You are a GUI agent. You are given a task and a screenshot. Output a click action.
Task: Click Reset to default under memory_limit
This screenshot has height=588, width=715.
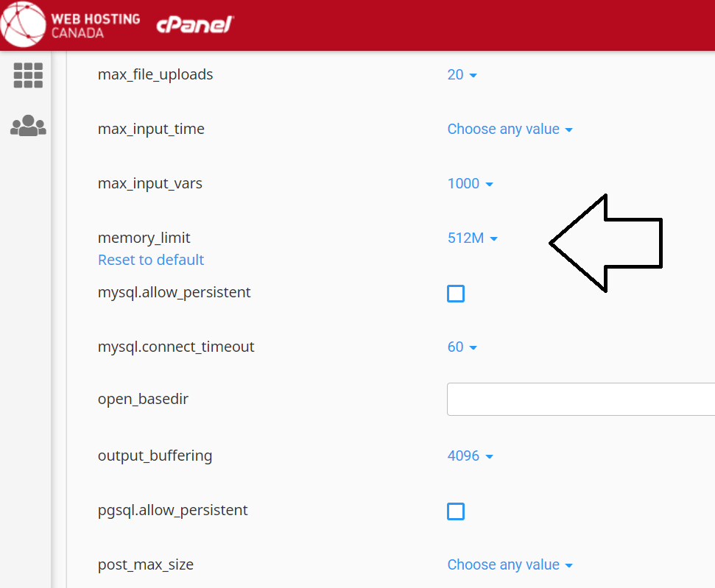(x=151, y=259)
